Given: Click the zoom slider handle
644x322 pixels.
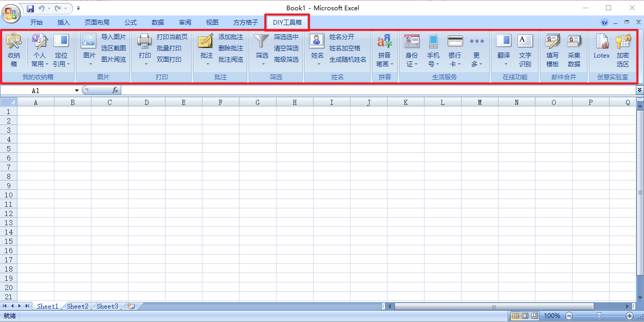Looking at the screenshot, I should (x=599, y=315).
